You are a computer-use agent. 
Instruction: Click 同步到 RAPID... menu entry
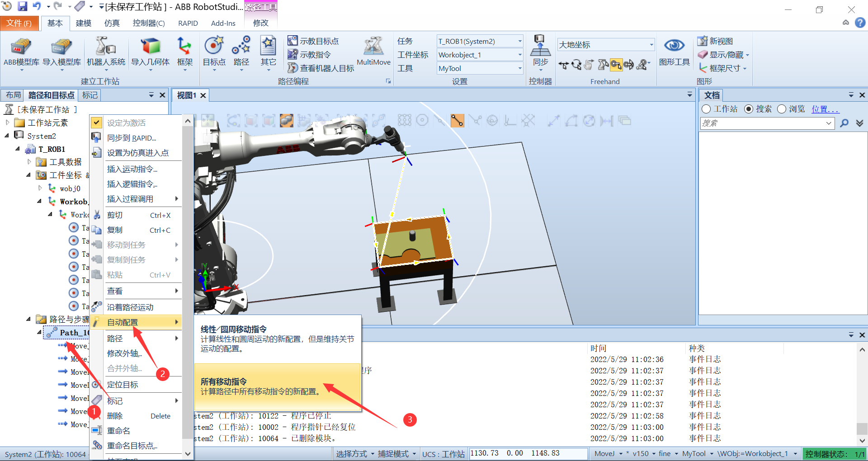pos(137,138)
